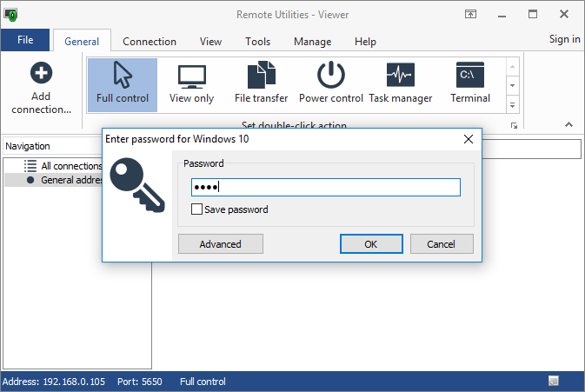
Task: Open the Tools tab
Action: pos(257,42)
